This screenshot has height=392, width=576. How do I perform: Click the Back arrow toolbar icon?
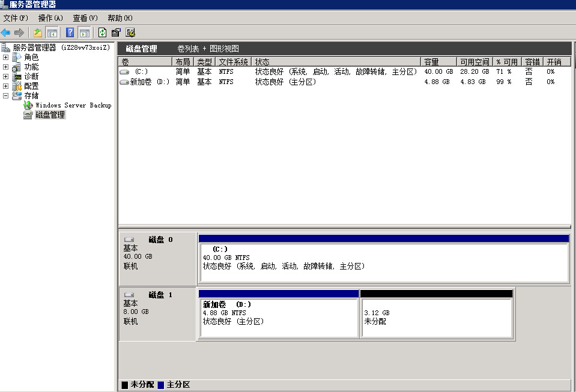click(6, 32)
